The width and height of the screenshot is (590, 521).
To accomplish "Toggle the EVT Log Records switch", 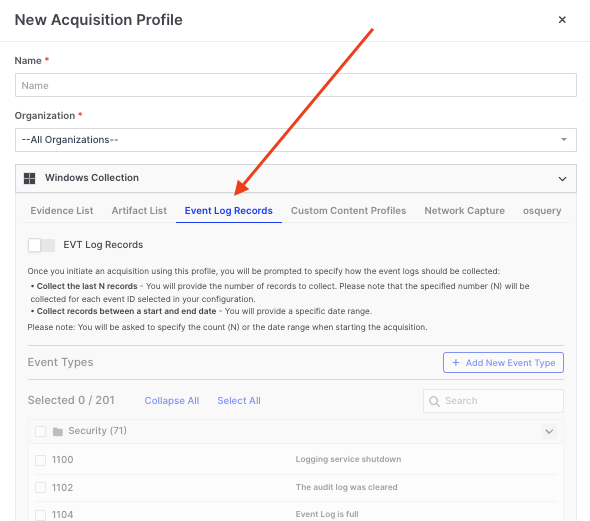I will pos(41,245).
